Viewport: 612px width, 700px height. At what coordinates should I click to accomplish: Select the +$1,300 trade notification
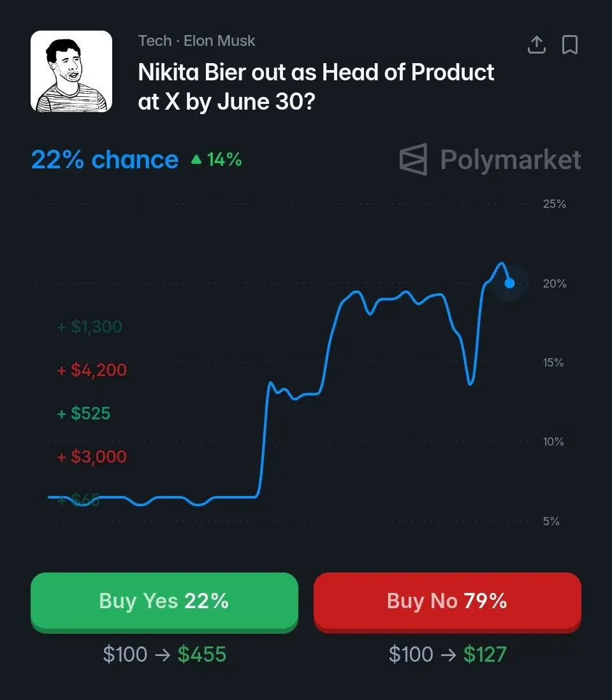90,327
